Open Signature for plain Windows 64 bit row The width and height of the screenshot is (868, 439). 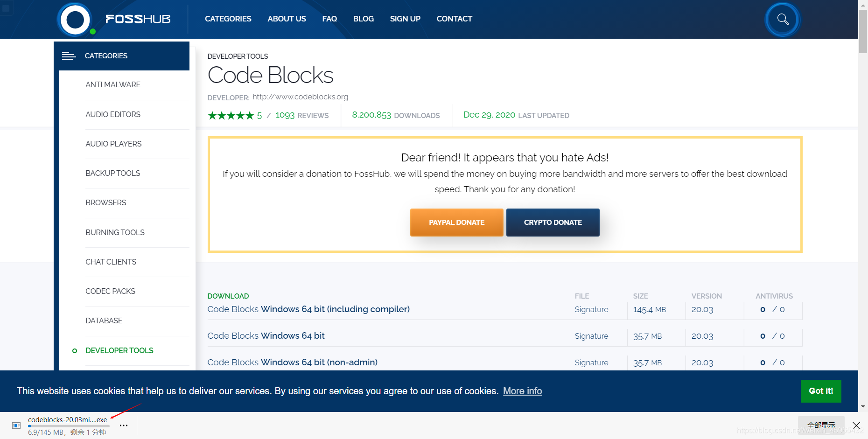click(x=591, y=336)
